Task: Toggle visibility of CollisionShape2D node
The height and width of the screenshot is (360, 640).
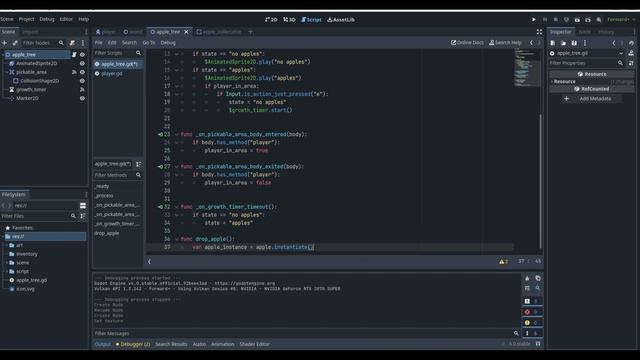Action: [82, 81]
